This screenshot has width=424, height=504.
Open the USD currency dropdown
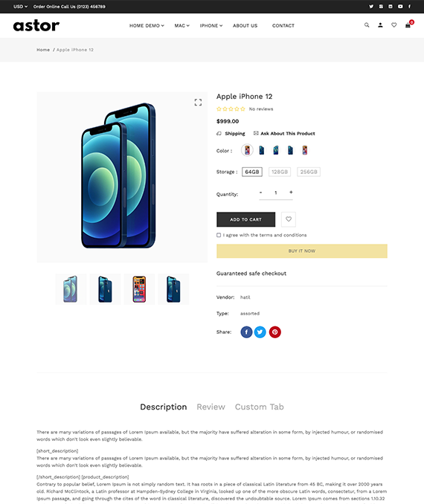pyautogui.click(x=20, y=7)
